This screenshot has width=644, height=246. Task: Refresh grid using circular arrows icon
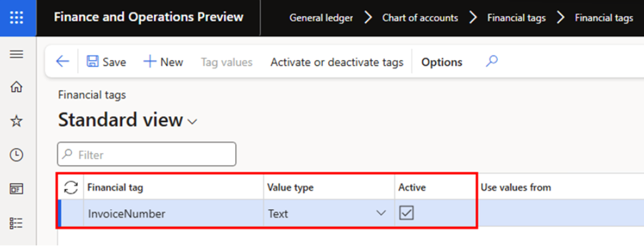pos(71,188)
